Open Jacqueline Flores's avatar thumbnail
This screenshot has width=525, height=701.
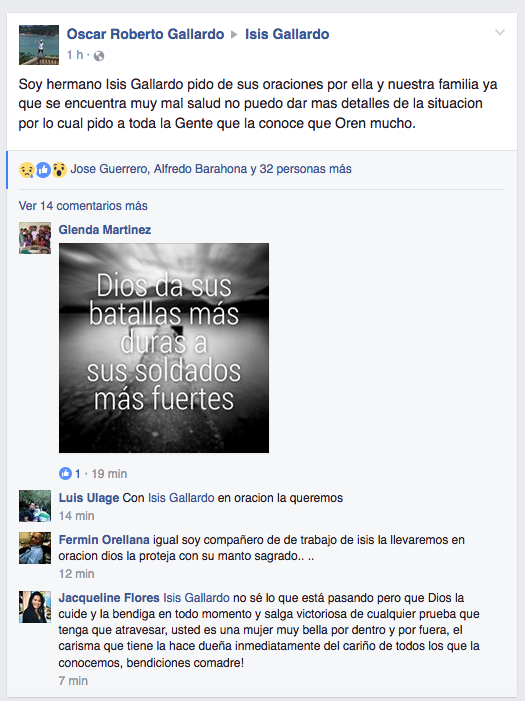tap(35, 607)
